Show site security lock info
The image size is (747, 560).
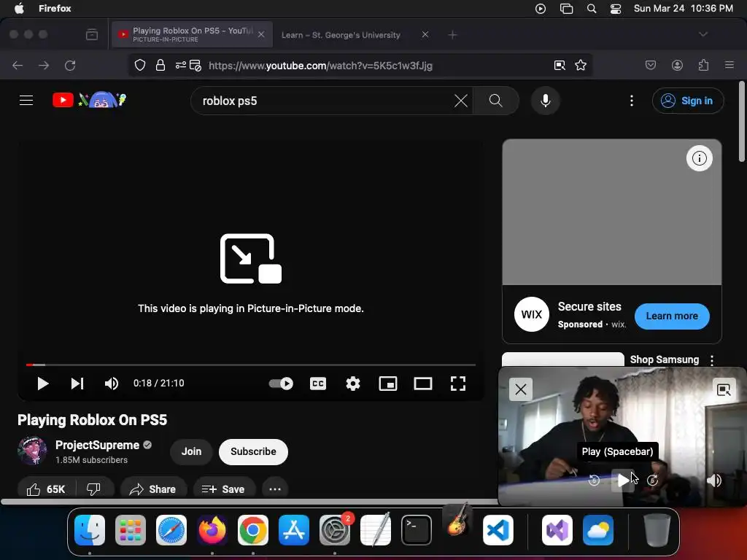point(160,65)
